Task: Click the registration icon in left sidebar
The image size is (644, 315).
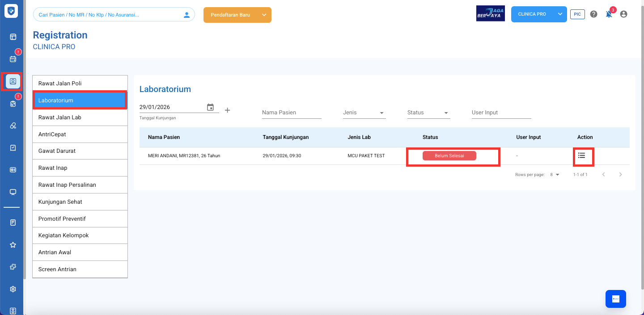Action: [x=13, y=81]
